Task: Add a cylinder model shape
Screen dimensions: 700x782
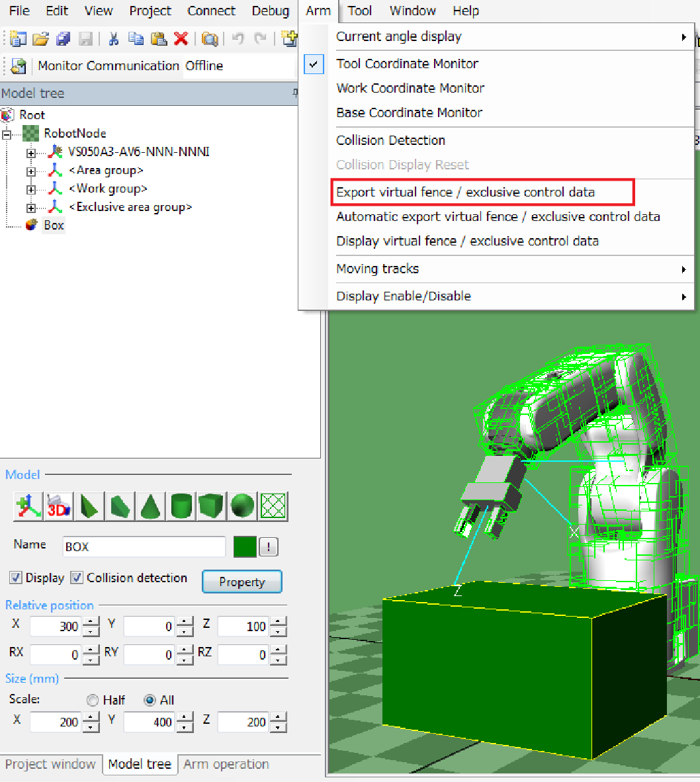Action: [182, 506]
